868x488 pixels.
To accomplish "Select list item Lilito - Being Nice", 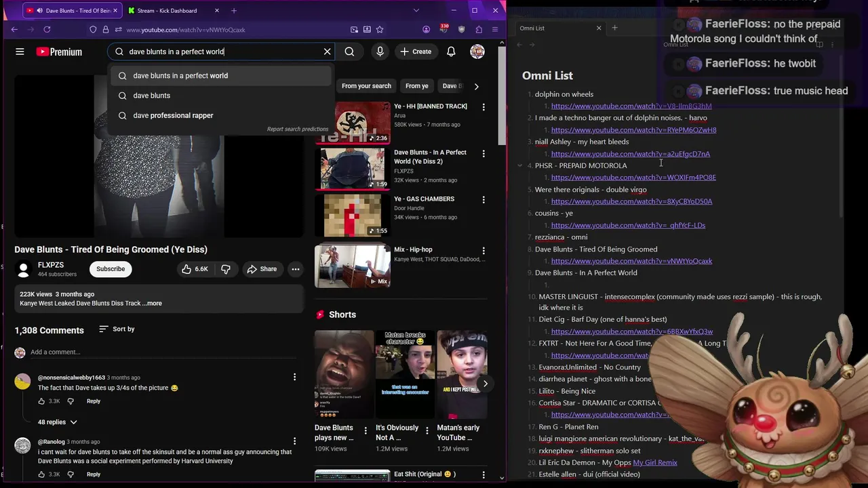I will tap(567, 391).
